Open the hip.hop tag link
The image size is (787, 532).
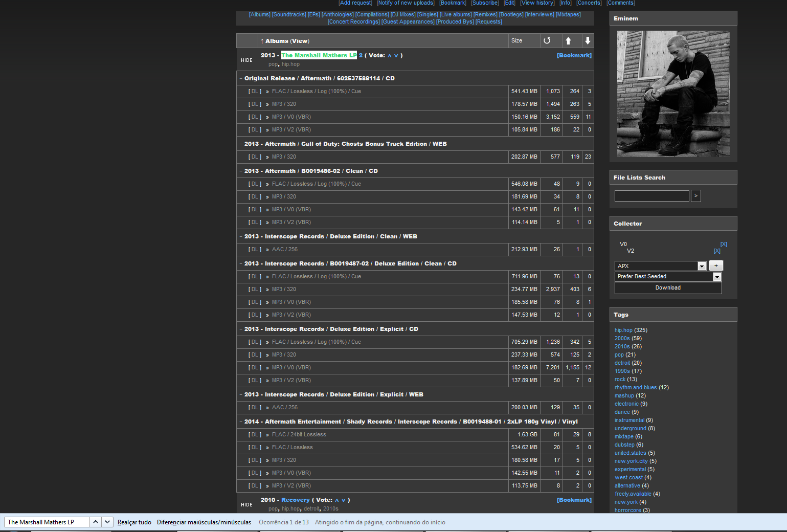[623, 330]
